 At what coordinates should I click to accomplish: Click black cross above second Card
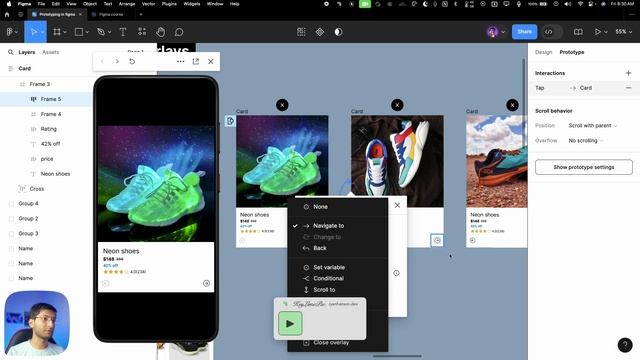(397, 105)
